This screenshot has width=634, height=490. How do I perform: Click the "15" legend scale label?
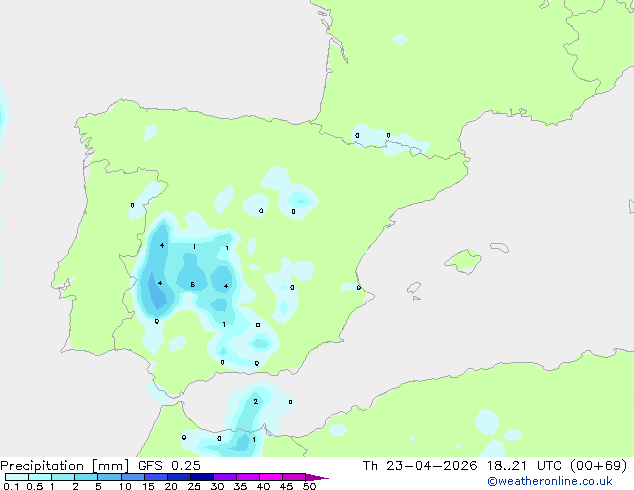(x=148, y=486)
